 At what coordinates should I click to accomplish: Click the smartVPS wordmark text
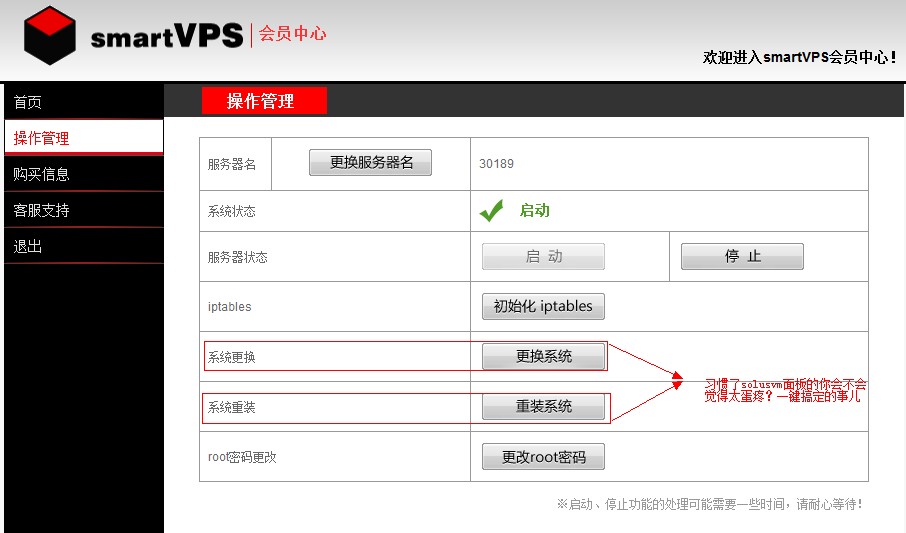tap(166, 37)
